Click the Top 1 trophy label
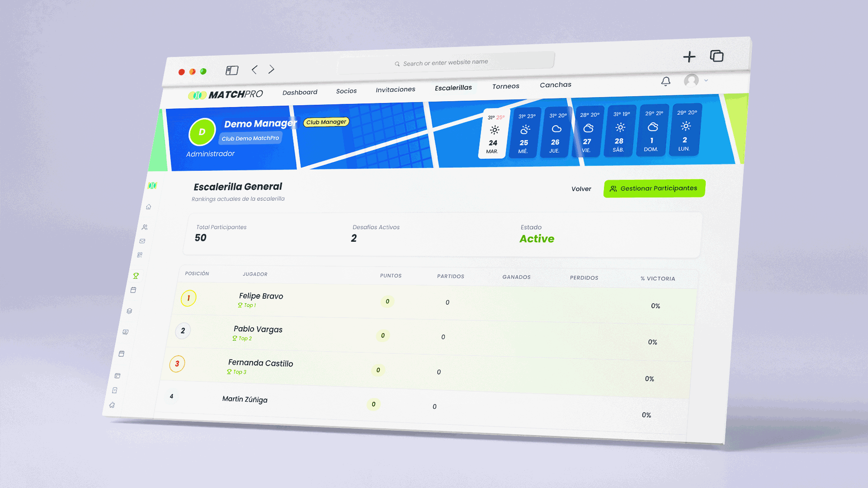Screen dimensions: 868x488 coord(247,305)
